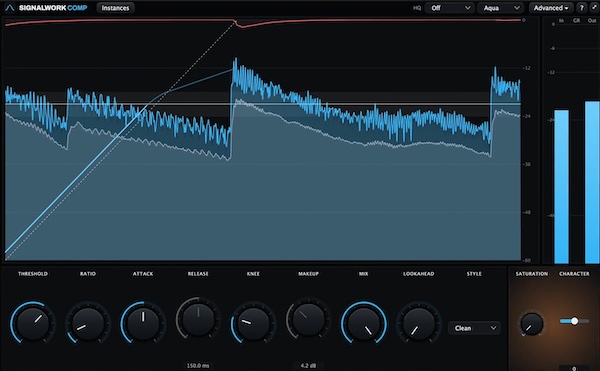Click the Out level meter bar
This screenshot has height=371, width=600.
click(592, 182)
